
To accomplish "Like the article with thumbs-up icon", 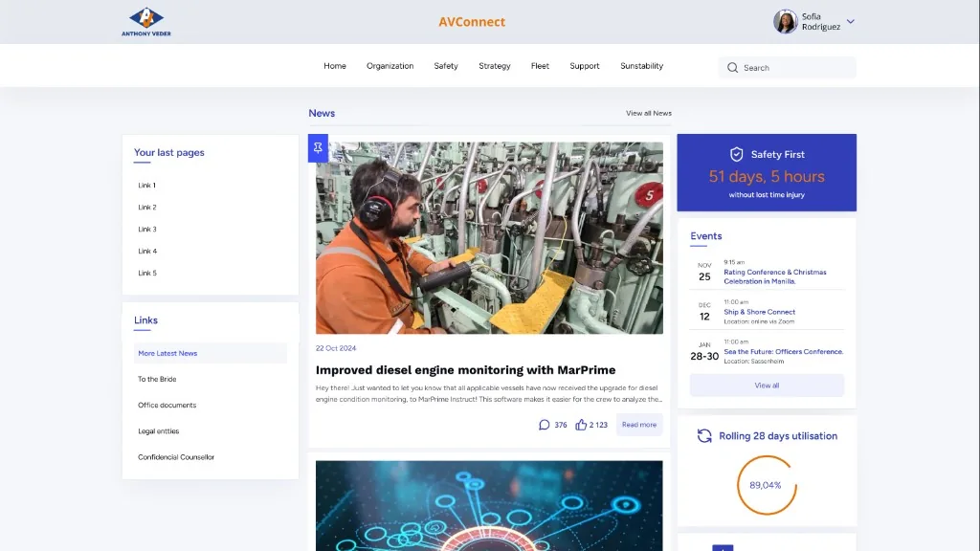I will click(x=581, y=425).
